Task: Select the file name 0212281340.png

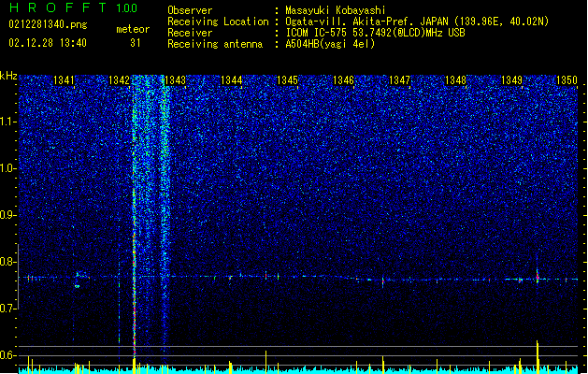Action: point(48,24)
